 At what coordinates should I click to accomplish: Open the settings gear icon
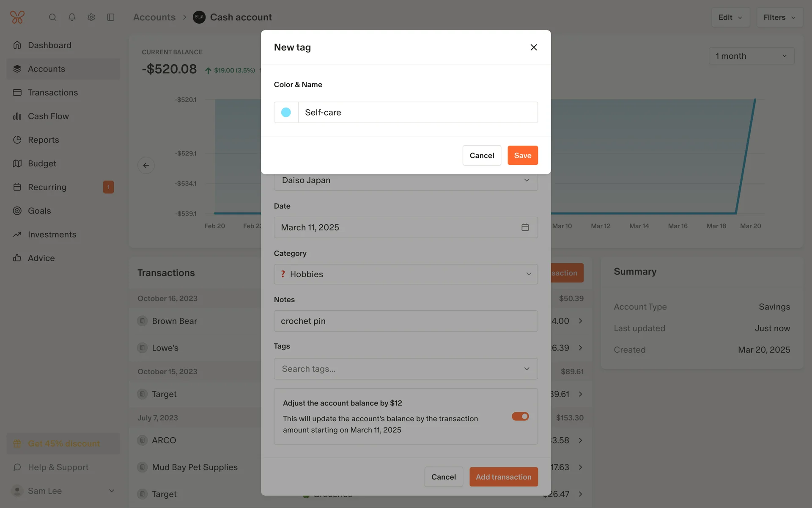(91, 17)
